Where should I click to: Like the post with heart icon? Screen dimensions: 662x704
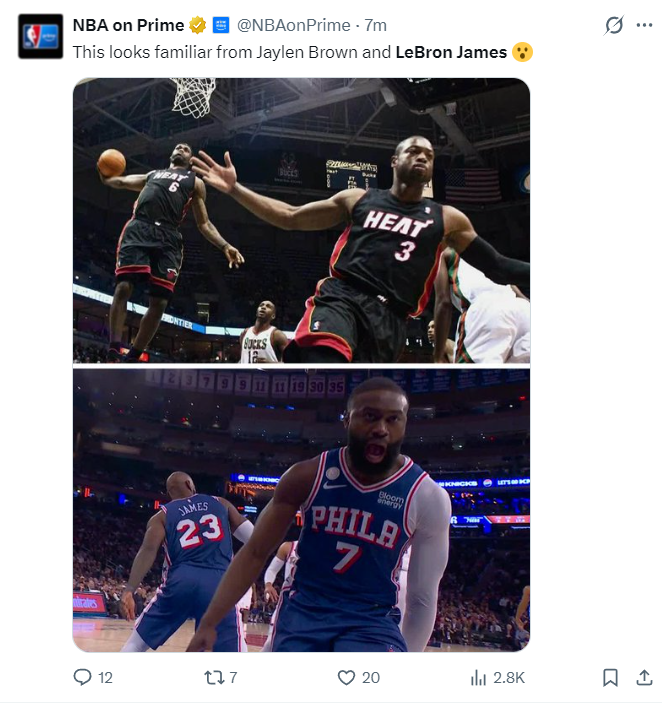click(346, 678)
